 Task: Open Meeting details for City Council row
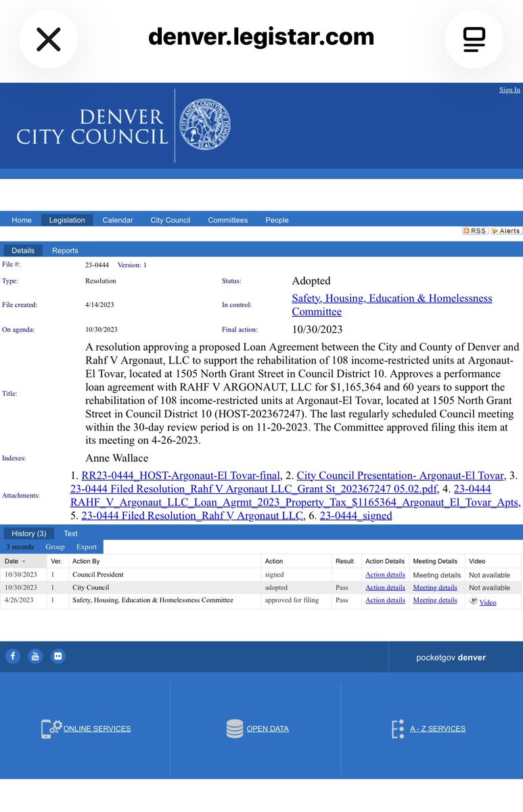tap(435, 587)
